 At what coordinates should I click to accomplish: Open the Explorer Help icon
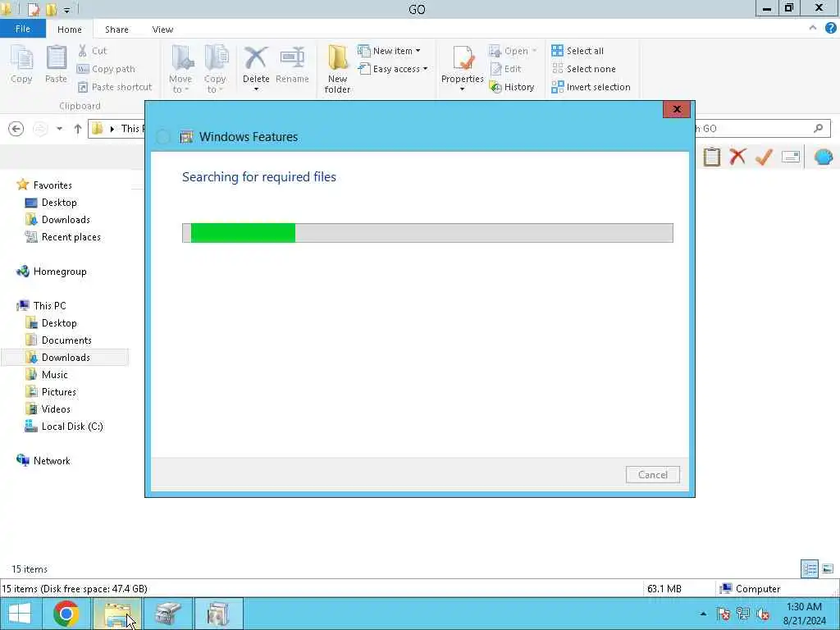point(830,29)
